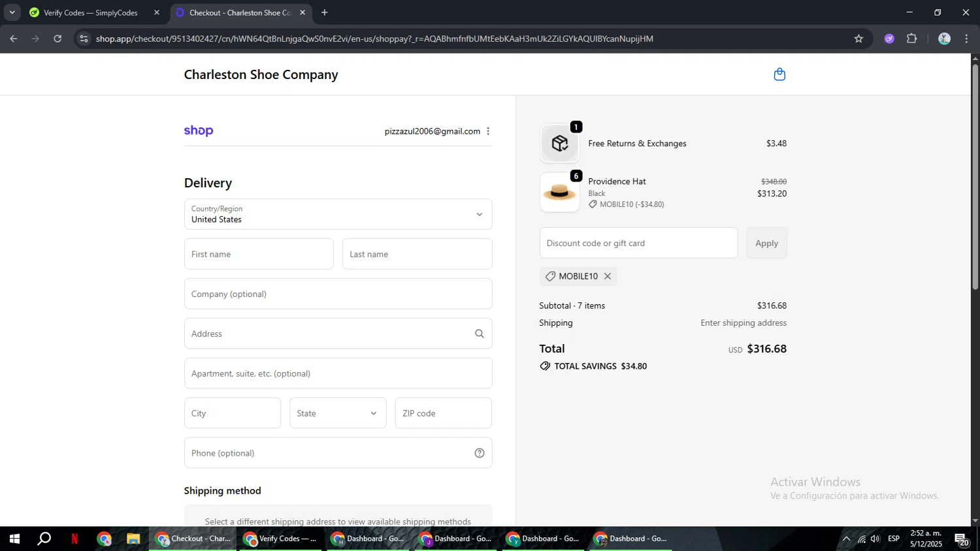Viewport: 980px width, 551px height.
Task: Click the pizzazul2006@gmail.com account email
Action: click(433, 131)
